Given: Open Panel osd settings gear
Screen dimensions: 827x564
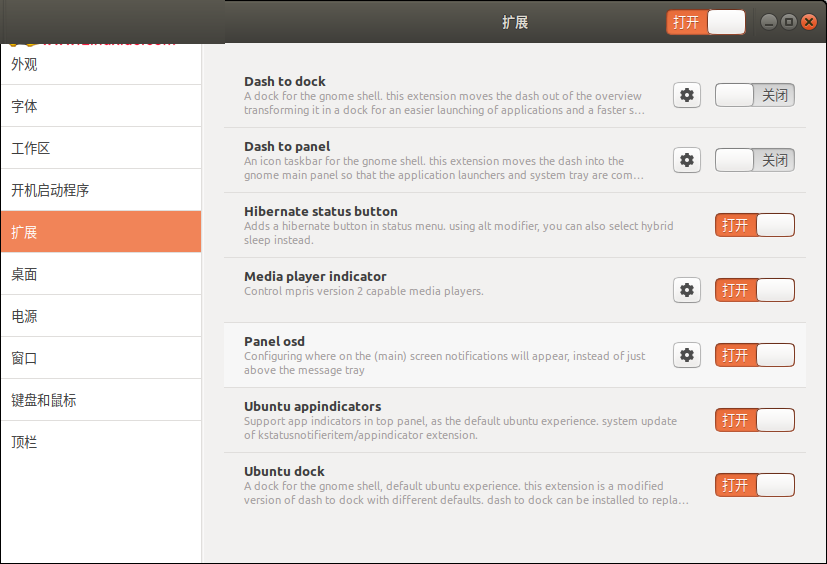Looking at the screenshot, I should (x=687, y=355).
